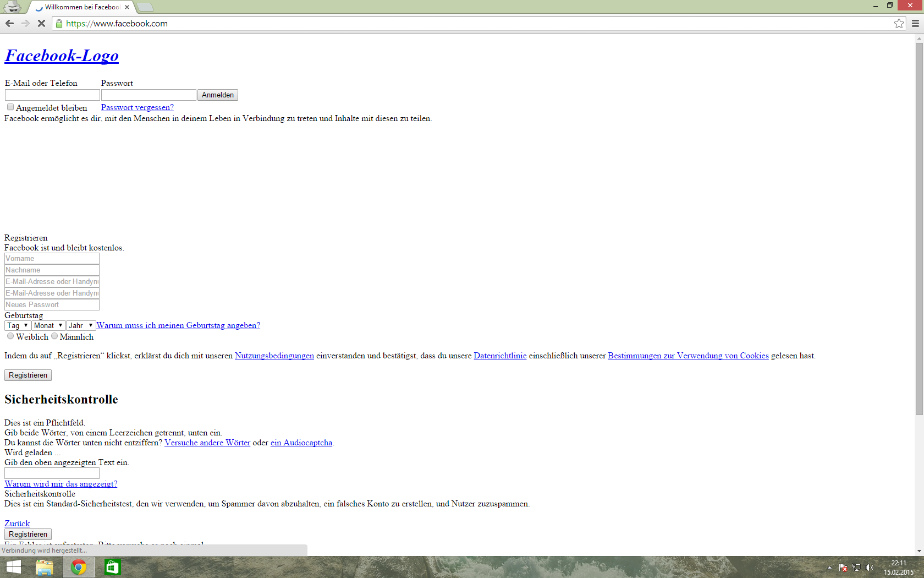Click the Anmelden login button

tap(218, 95)
